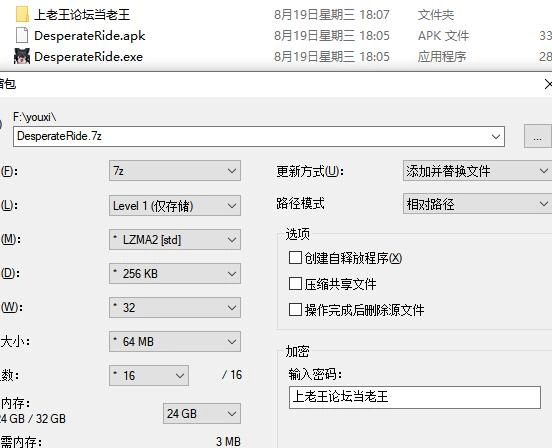Click the DesperateRide.apk file icon
Viewport: 552px width, 448px height.
pyautogui.click(x=22, y=36)
